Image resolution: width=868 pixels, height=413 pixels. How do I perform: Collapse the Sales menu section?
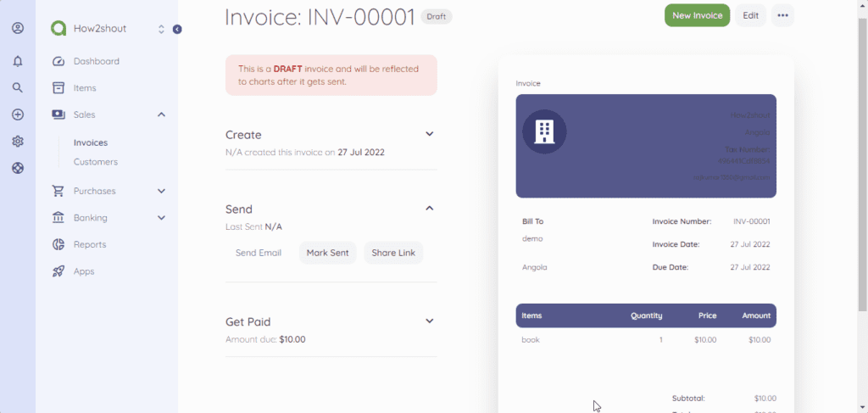pyautogui.click(x=161, y=114)
